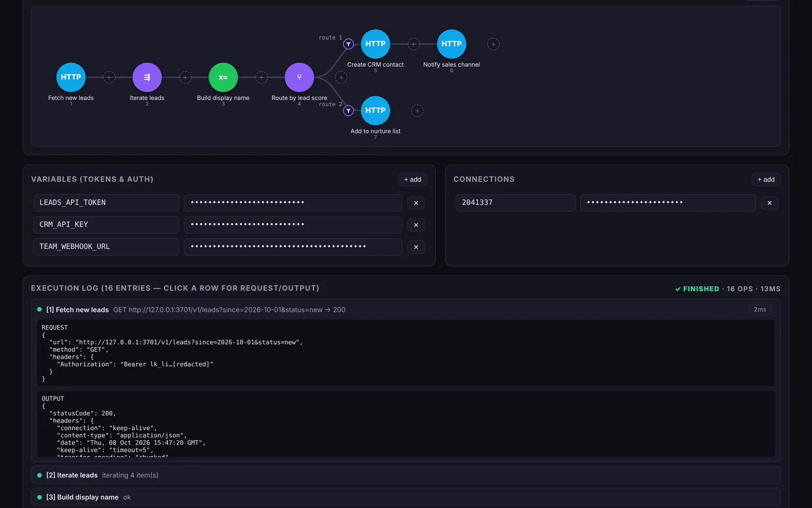812x508 pixels.
Task: Click the masked CRM_API_KEY value field
Action: pyautogui.click(x=293, y=225)
